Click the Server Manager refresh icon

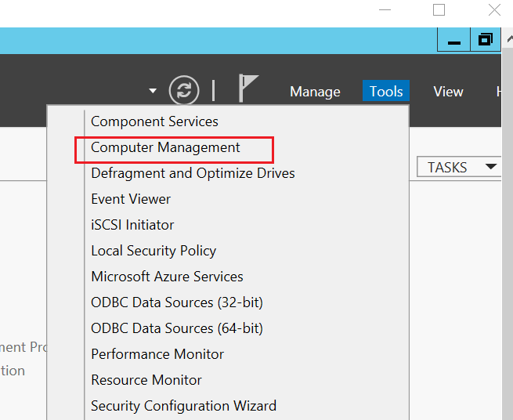tap(184, 91)
